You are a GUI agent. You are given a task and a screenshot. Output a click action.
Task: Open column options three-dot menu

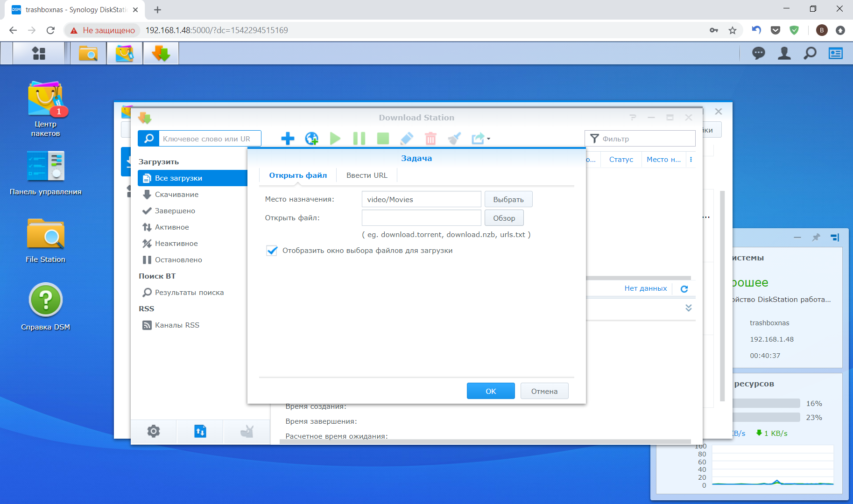pos(691,160)
